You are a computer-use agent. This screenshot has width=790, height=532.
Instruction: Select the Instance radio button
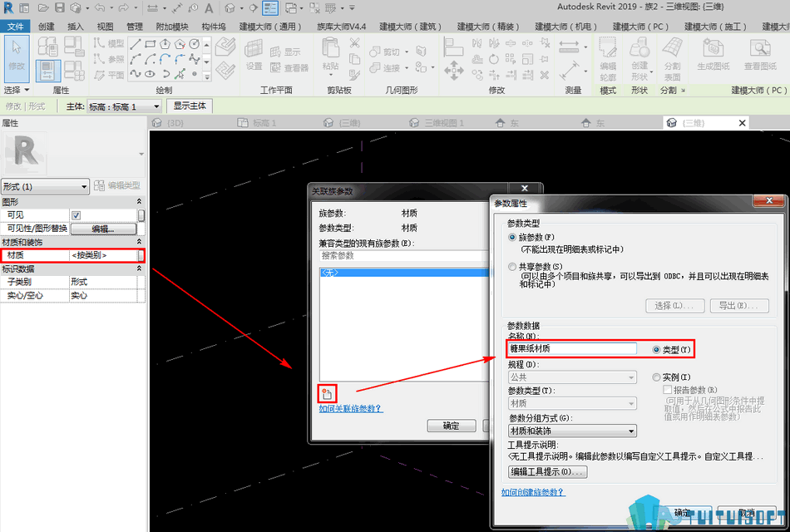click(x=656, y=377)
